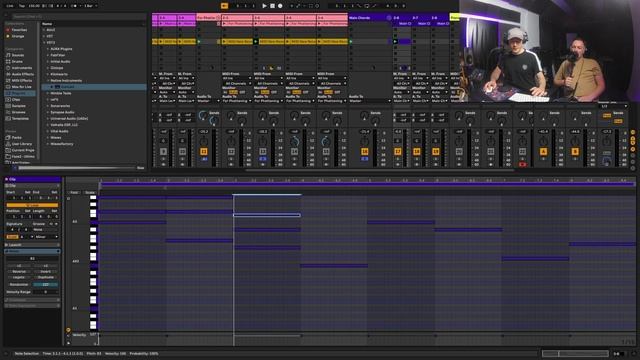Image resolution: width=640 pixels, height=360 pixels.
Task: Click the Raw preview button
Action: (140, 168)
